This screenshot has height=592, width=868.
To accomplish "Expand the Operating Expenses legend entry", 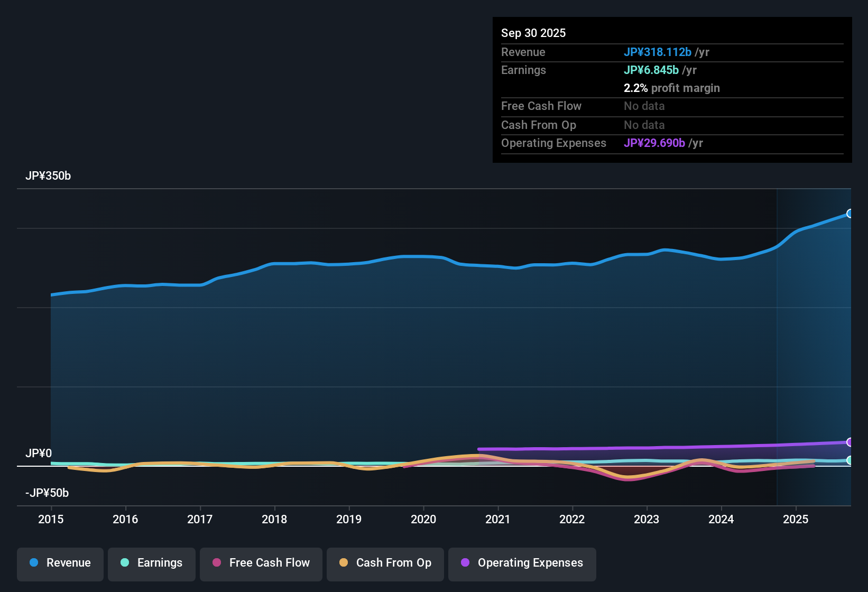I will click(522, 563).
